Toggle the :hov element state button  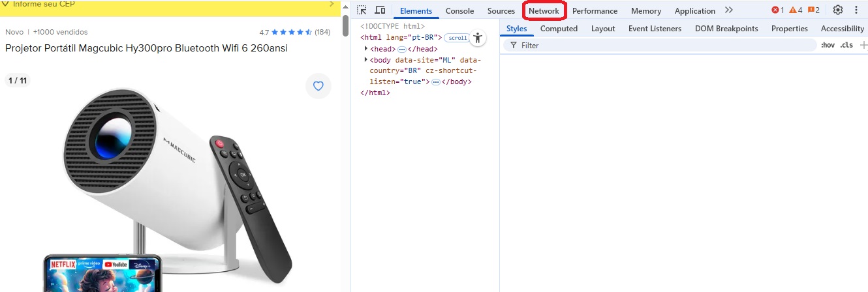click(828, 45)
